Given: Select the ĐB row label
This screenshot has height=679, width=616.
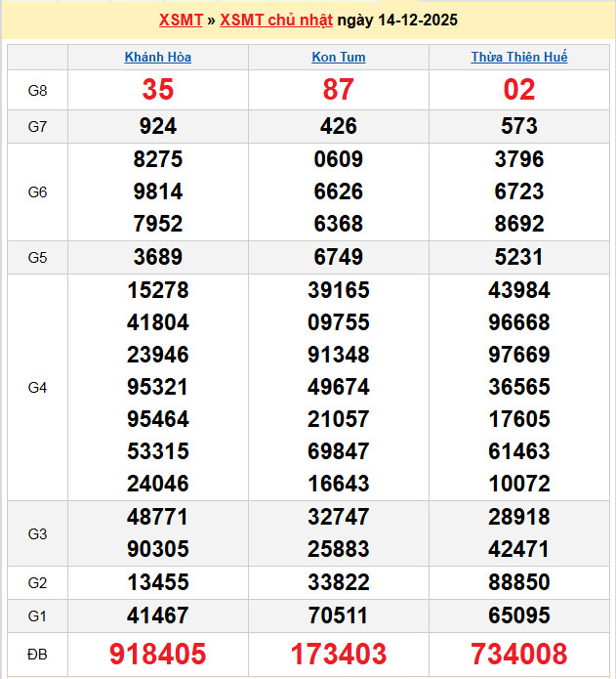Looking at the screenshot, I should tap(37, 654).
